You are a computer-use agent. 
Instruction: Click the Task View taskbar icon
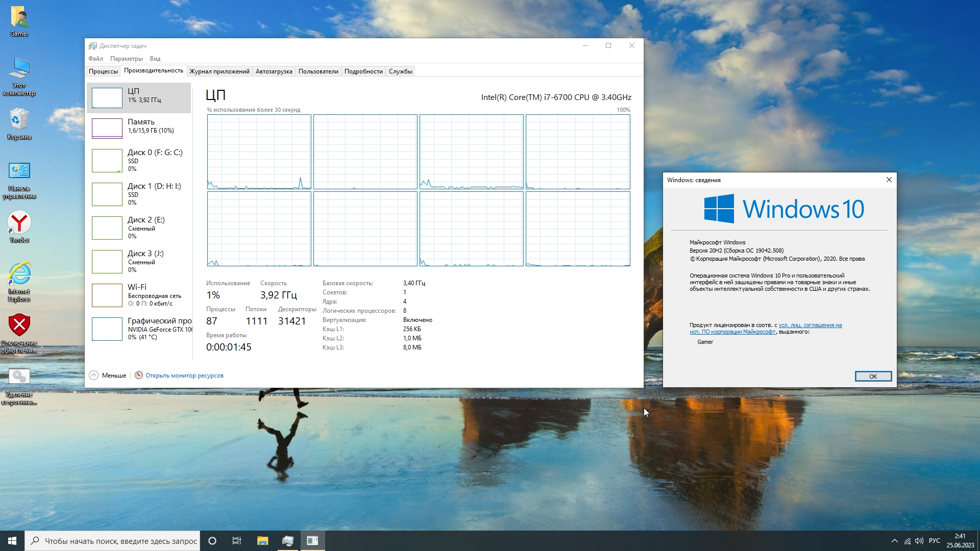(x=237, y=541)
